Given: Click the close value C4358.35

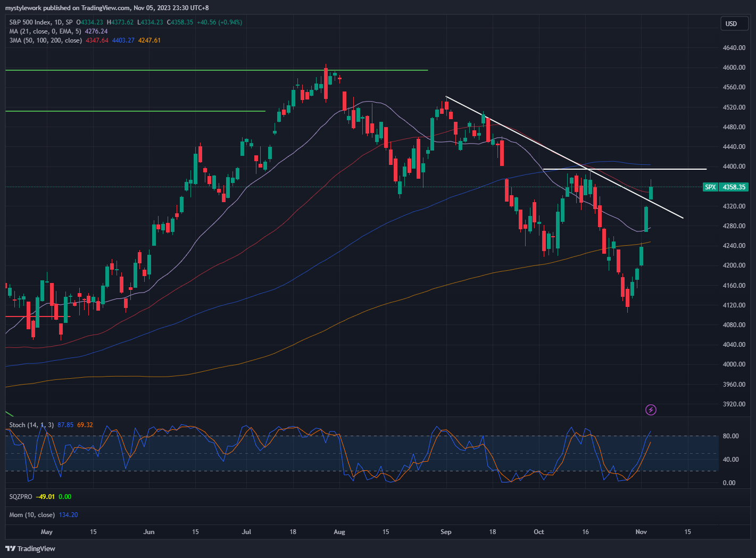Looking at the screenshot, I should (180, 22).
